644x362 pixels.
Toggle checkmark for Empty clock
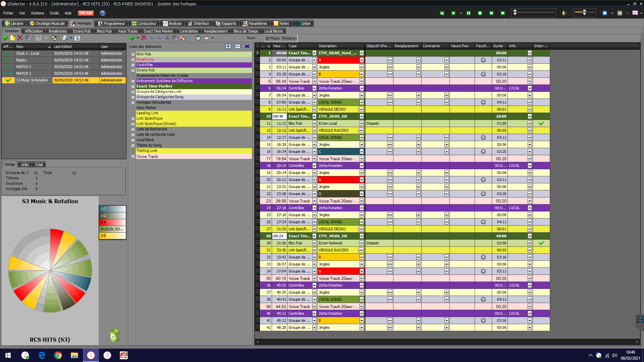click(8, 60)
